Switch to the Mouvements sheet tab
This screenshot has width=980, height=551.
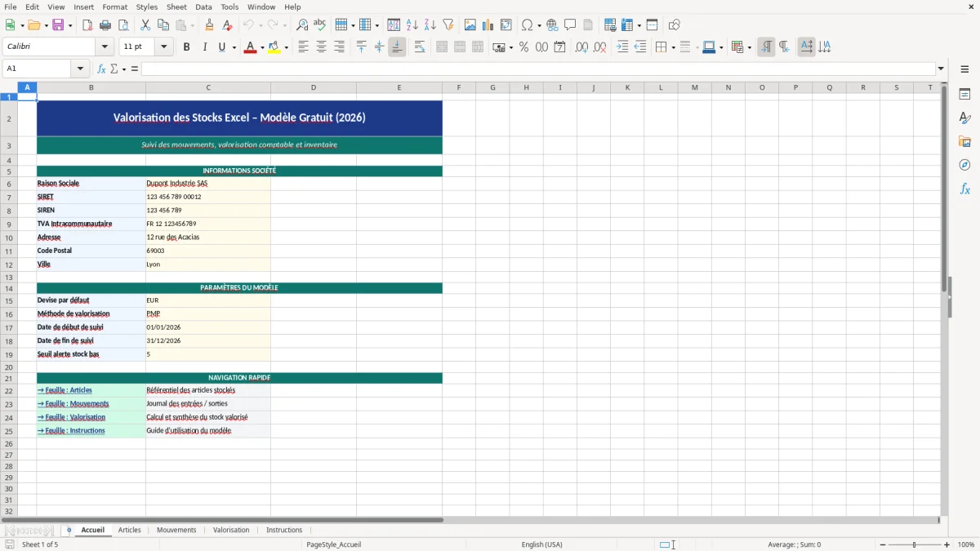176,530
